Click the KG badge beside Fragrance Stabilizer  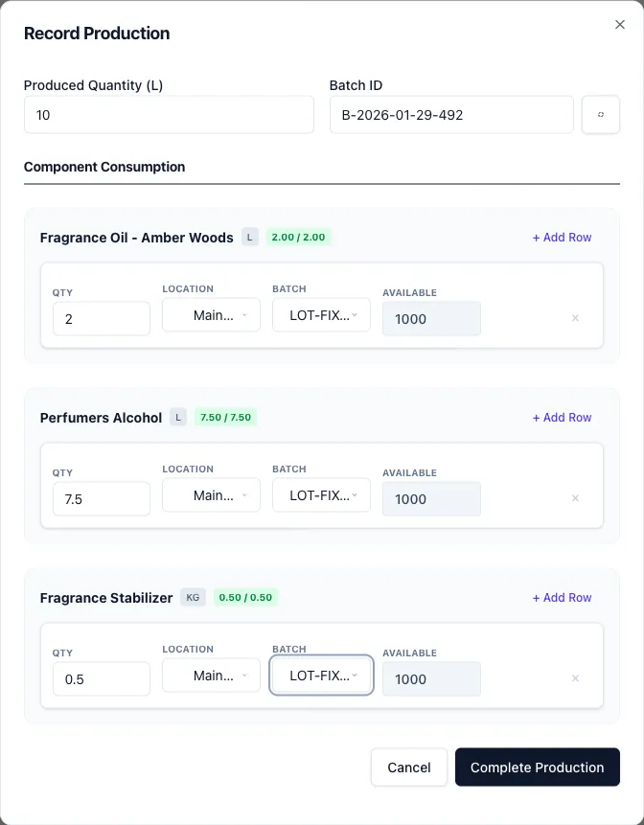[193, 597]
